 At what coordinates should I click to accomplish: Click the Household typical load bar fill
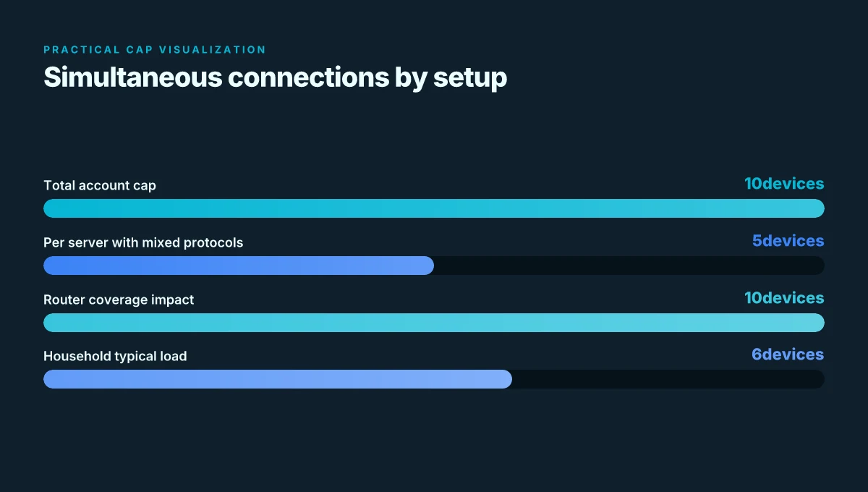[278, 379]
